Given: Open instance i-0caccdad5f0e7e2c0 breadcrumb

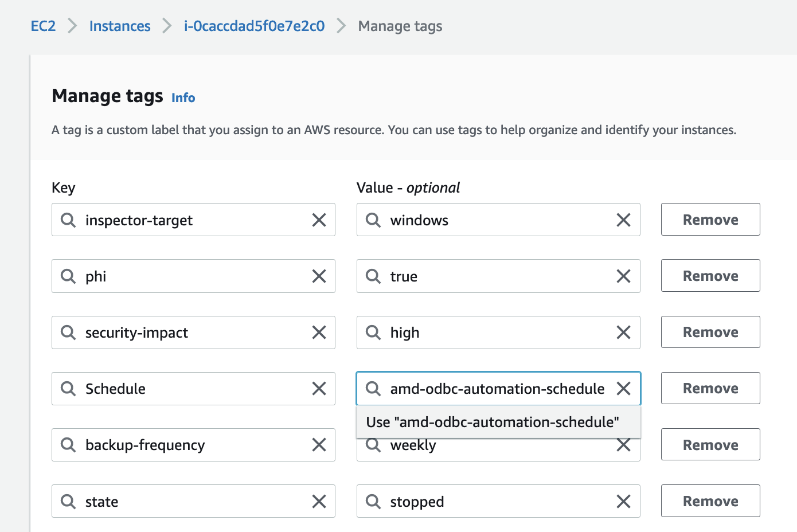Looking at the screenshot, I should click(x=254, y=26).
